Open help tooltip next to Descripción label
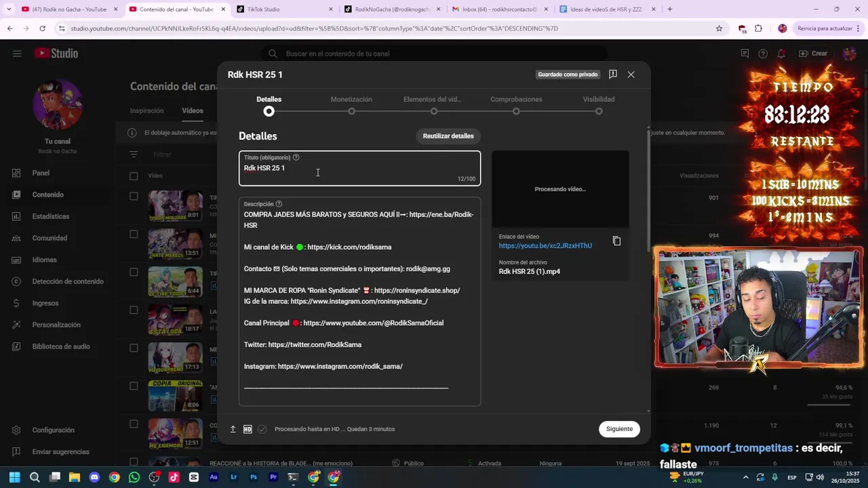868x488 pixels. pyautogui.click(x=279, y=204)
